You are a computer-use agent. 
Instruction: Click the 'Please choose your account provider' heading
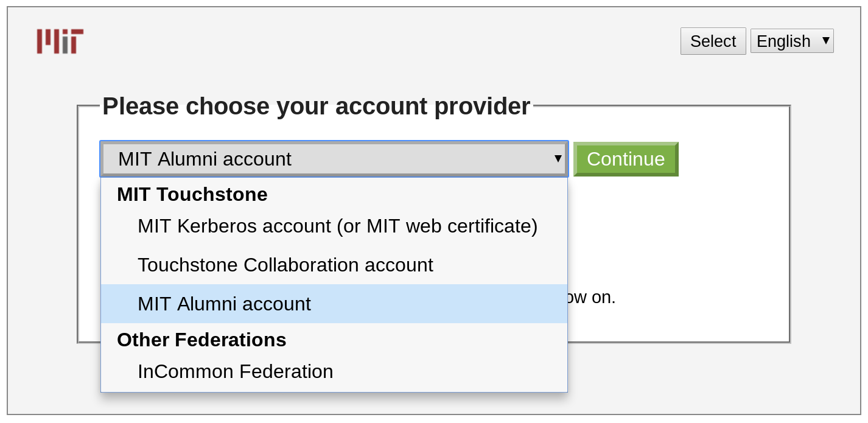[316, 107]
